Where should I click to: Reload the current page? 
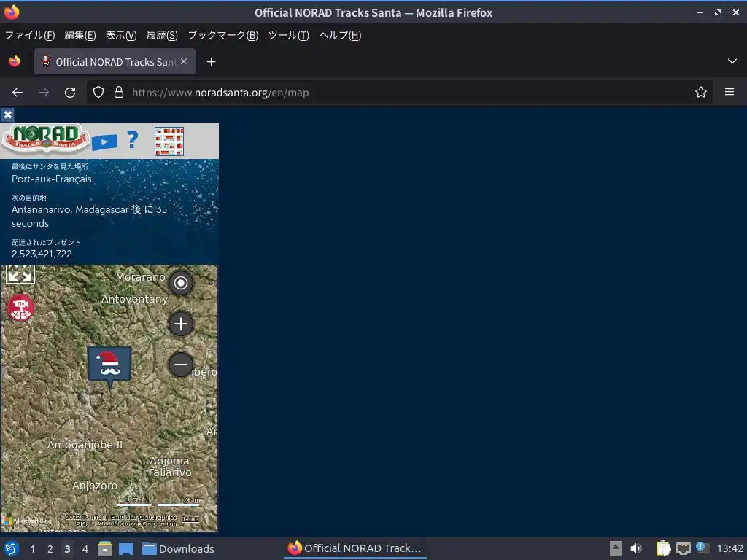click(x=70, y=93)
